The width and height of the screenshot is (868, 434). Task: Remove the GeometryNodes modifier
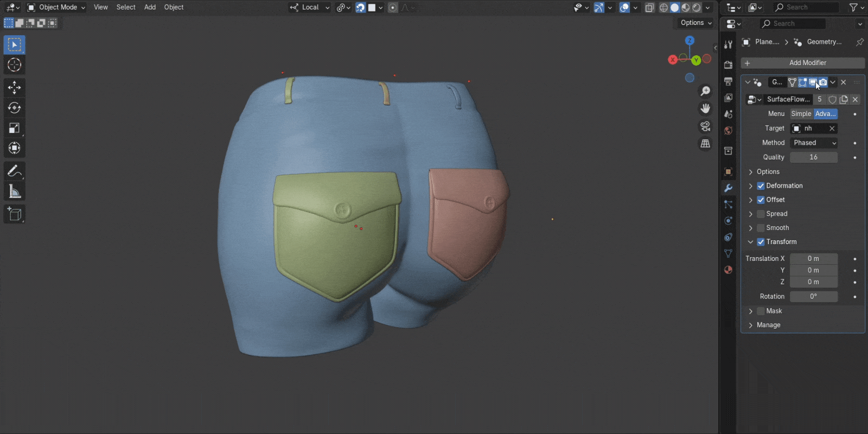pyautogui.click(x=843, y=82)
